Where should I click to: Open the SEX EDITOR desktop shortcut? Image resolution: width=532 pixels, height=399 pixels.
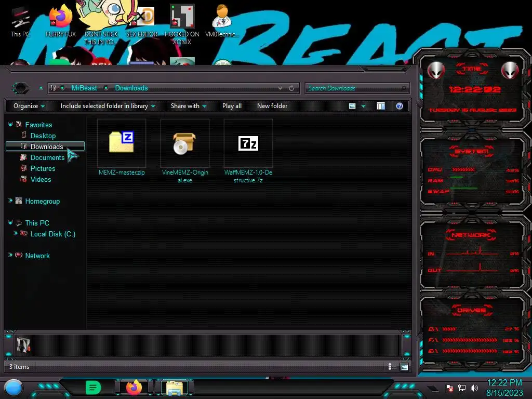coord(142,21)
